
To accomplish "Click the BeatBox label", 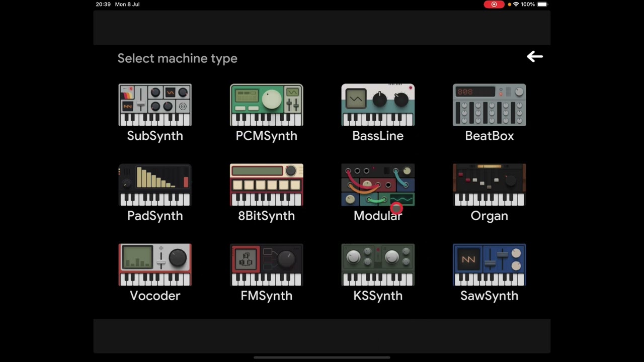I will 490,136.
